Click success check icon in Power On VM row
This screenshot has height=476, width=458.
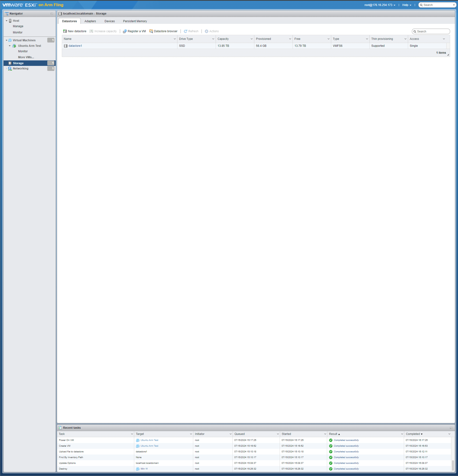click(x=331, y=440)
